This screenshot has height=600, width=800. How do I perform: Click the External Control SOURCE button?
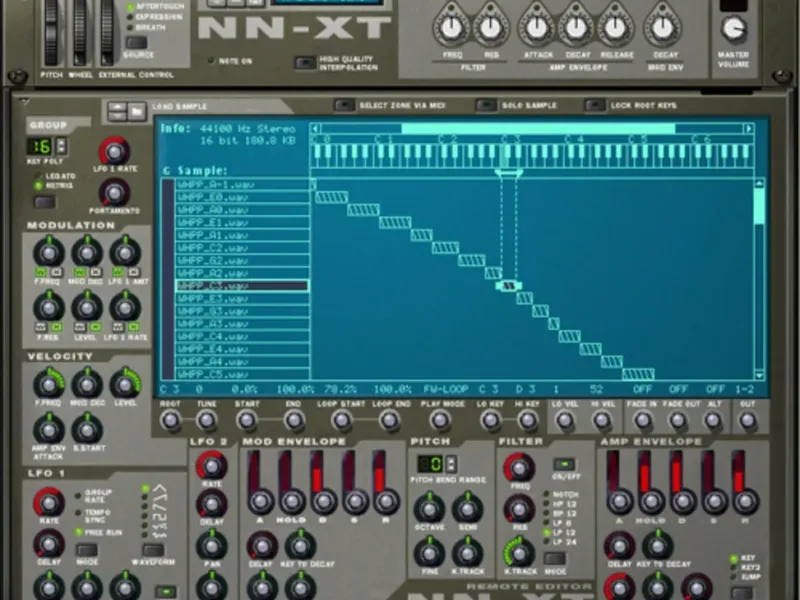tap(136, 42)
